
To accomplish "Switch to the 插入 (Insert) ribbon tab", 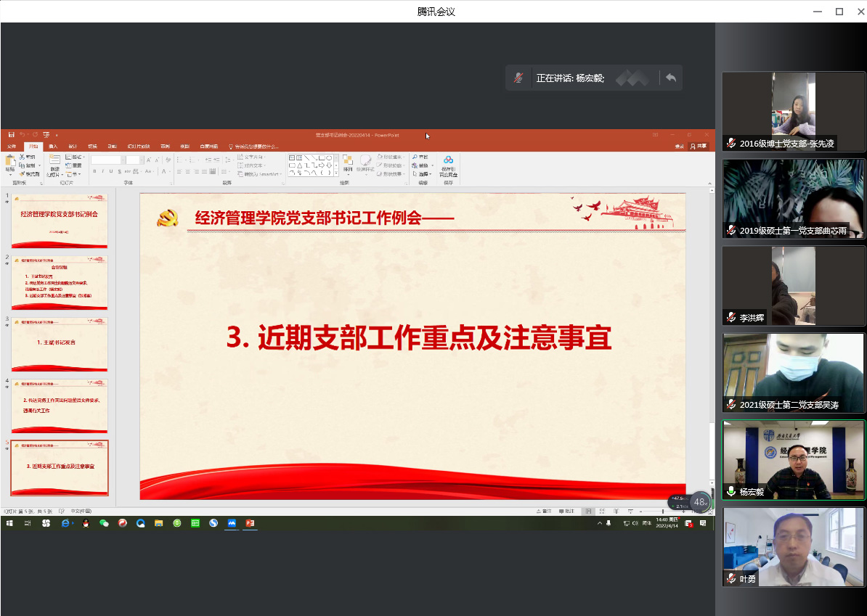I will click(53, 146).
